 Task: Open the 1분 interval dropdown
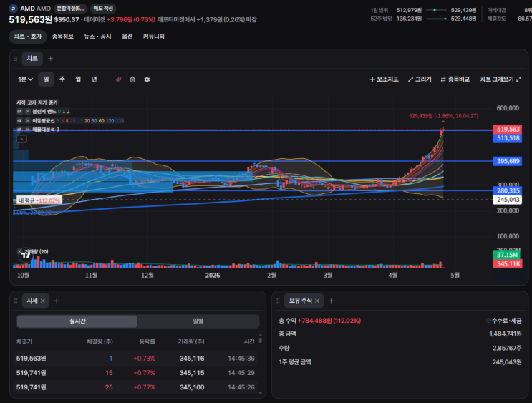[26, 79]
